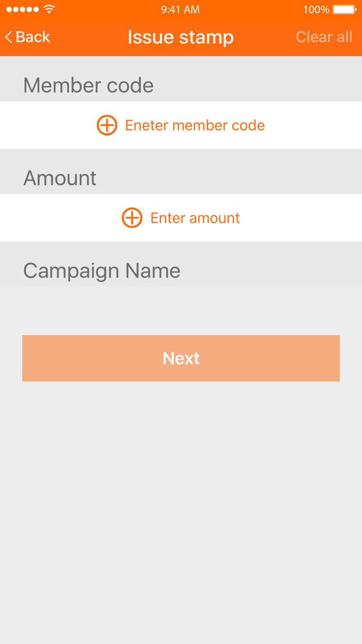This screenshot has width=362, height=644.
Task: Open the amount entry via its circular icon
Action: click(x=131, y=217)
